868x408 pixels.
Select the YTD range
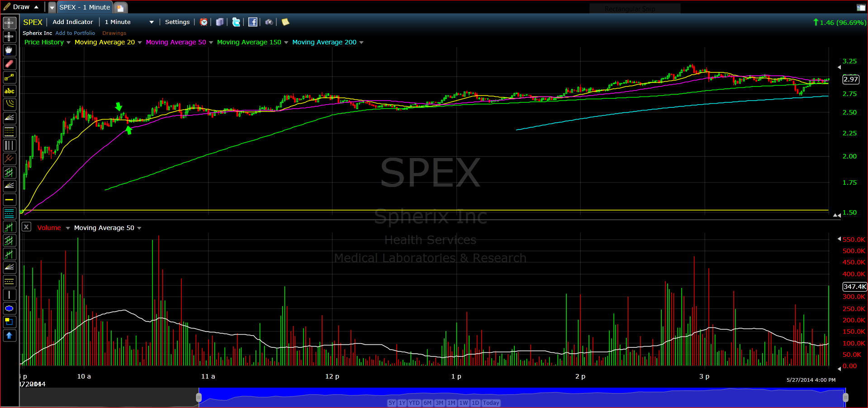414,403
